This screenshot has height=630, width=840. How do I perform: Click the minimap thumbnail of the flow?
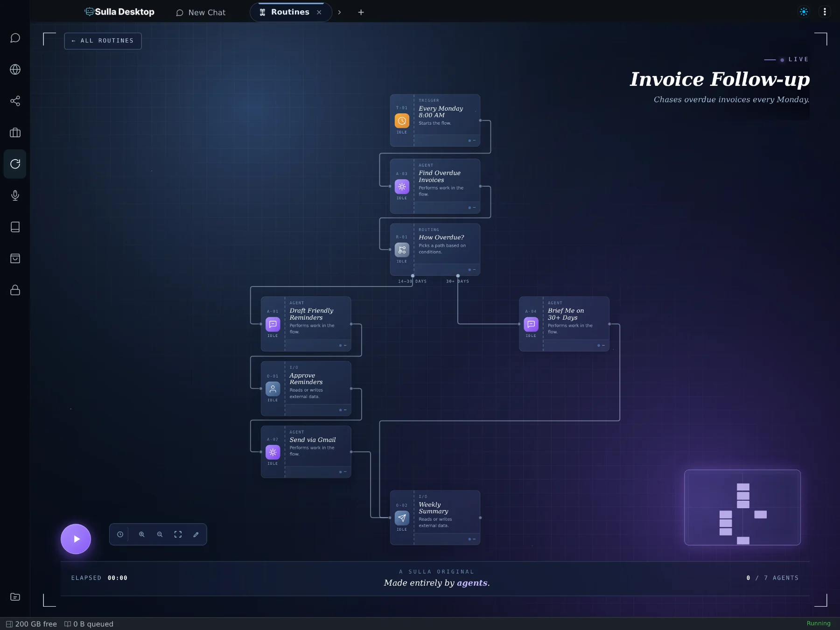742,507
